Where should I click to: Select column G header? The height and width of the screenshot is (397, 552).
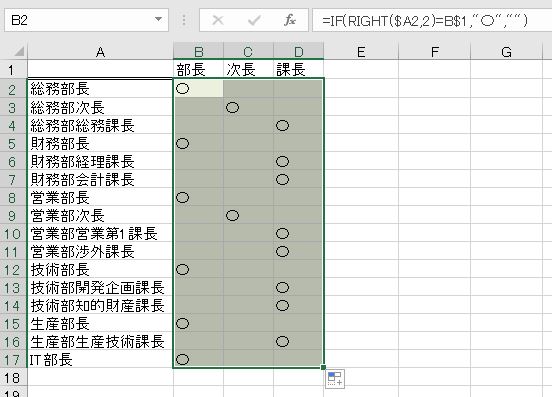(506, 52)
